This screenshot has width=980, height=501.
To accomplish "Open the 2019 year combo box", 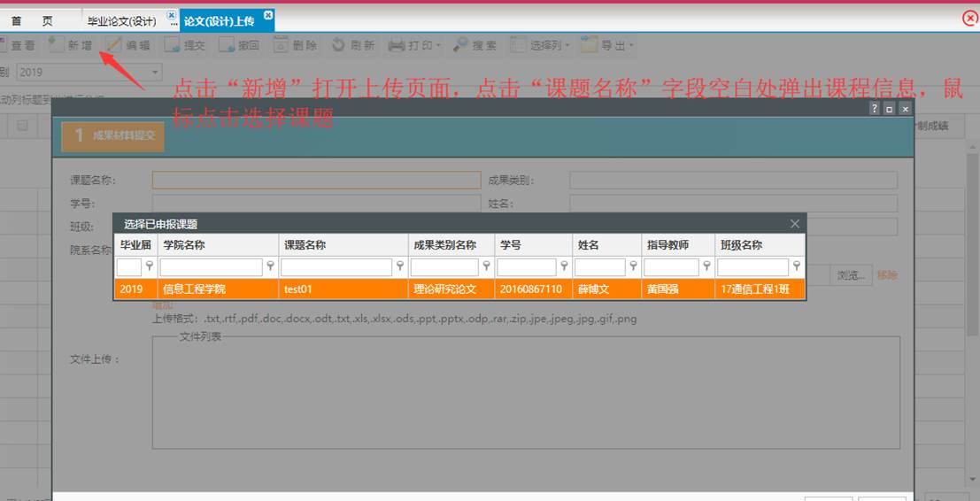I will 156,73.
